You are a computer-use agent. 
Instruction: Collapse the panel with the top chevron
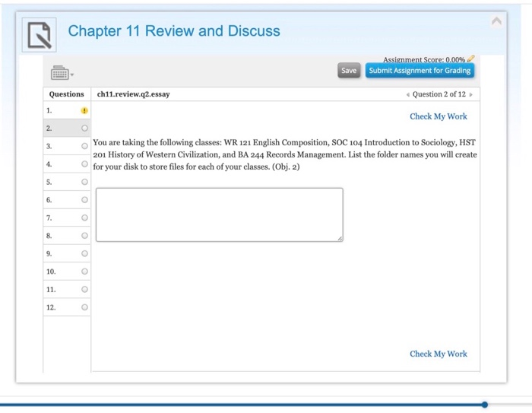point(496,22)
